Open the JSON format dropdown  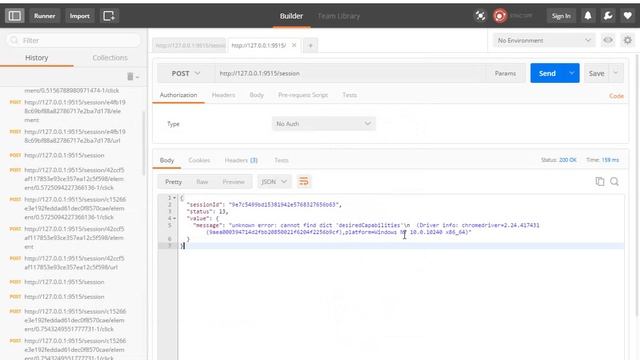[x=273, y=182]
